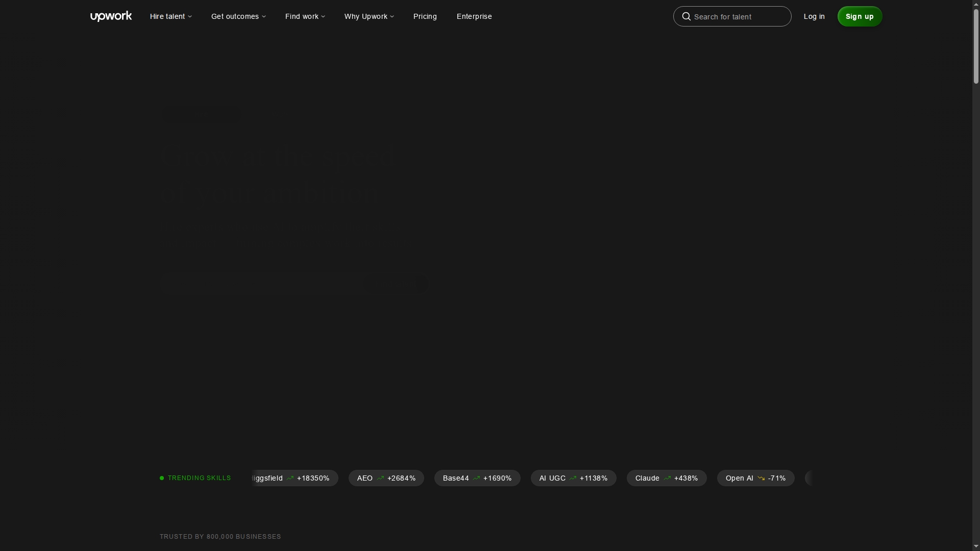Expand the Hire talent menu

(x=171, y=16)
